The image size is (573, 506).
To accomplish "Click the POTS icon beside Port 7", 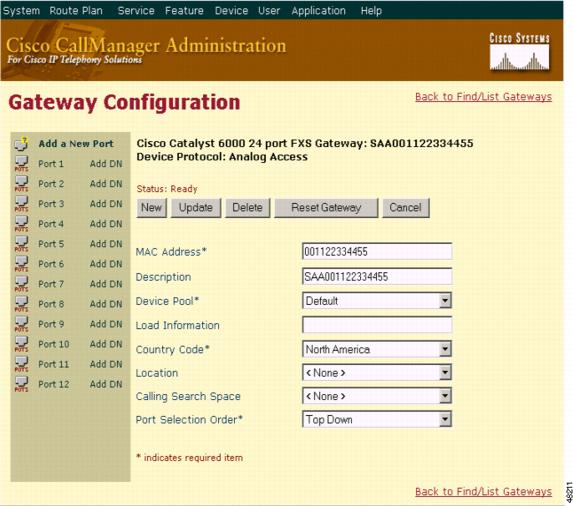I will [x=21, y=284].
